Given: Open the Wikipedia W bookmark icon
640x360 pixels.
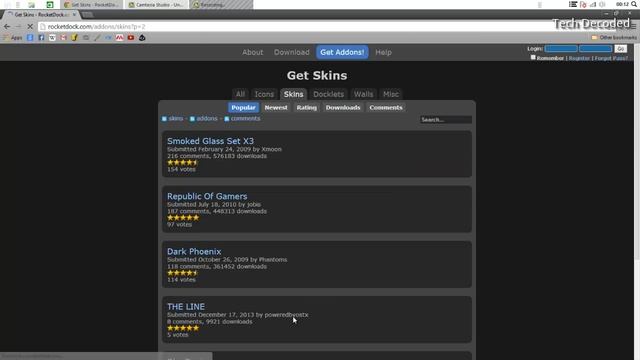Looking at the screenshot, I should [52, 38].
